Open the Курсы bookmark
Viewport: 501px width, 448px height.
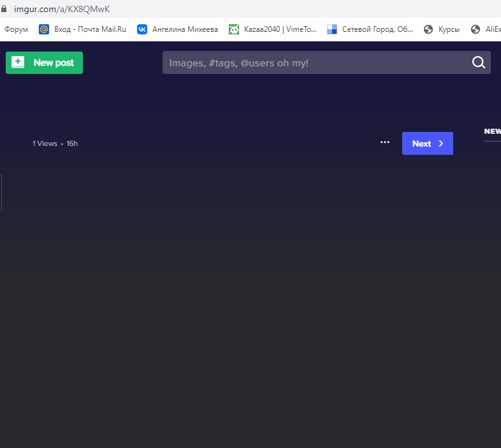442,29
